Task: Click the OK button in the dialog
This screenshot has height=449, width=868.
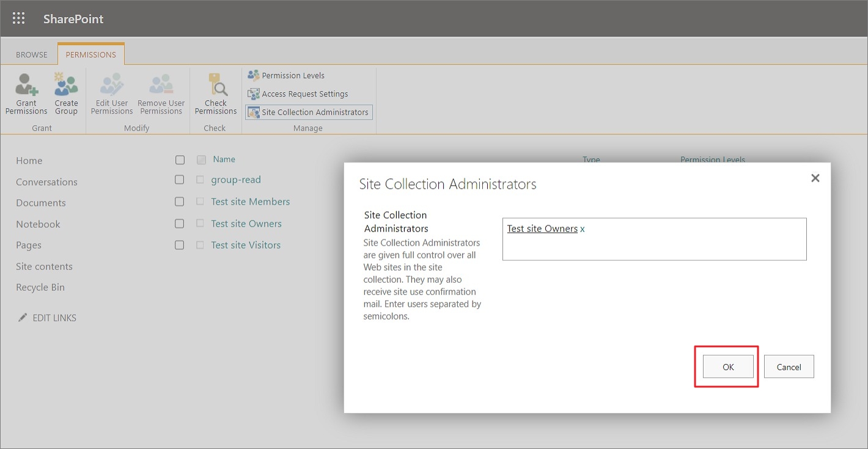Action: point(727,367)
